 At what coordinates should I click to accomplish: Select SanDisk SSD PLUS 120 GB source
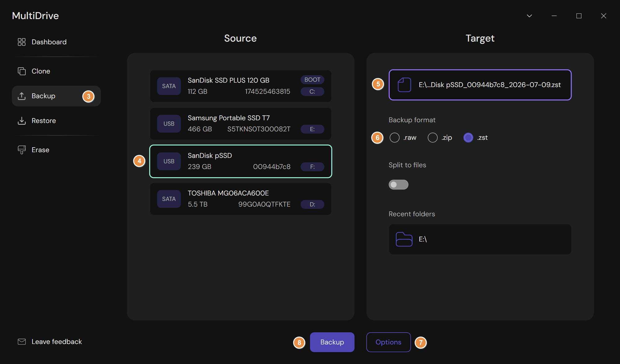pyautogui.click(x=241, y=86)
